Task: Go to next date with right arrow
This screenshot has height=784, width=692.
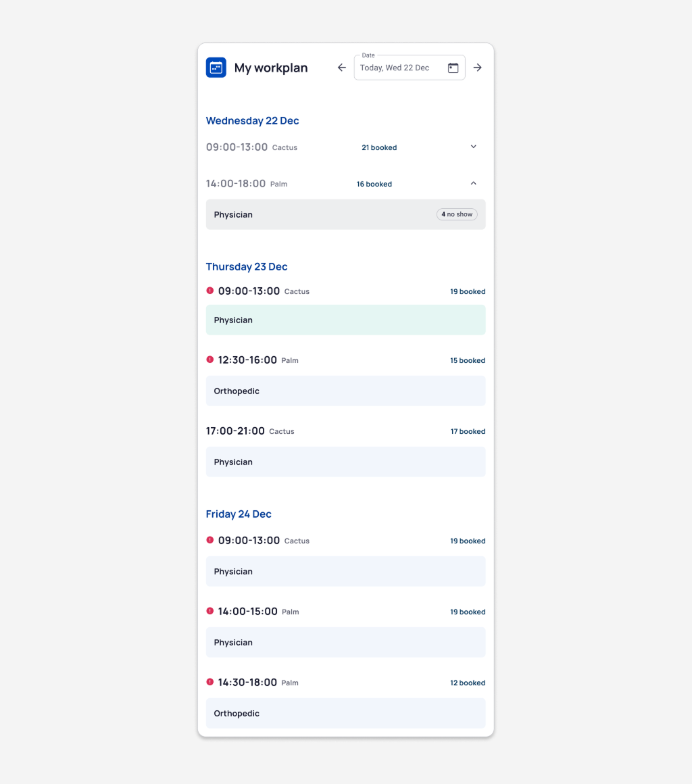Action: [478, 68]
